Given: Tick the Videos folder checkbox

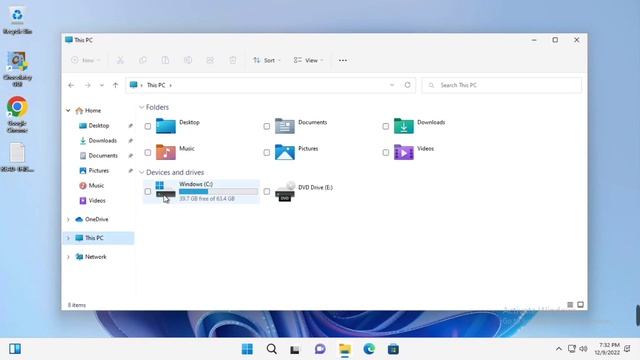Looking at the screenshot, I should [x=386, y=153].
